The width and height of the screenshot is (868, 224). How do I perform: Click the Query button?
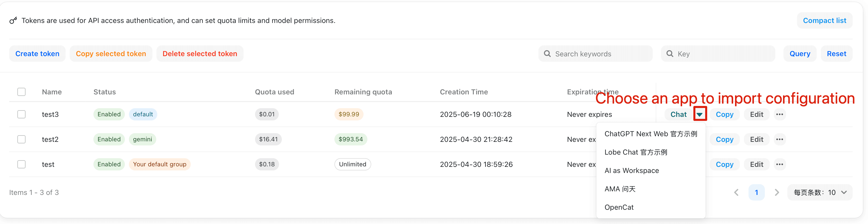(800, 54)
